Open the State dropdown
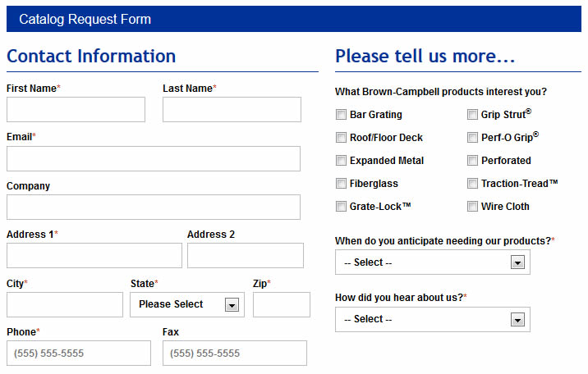The image size is (588, 374). 186,304
